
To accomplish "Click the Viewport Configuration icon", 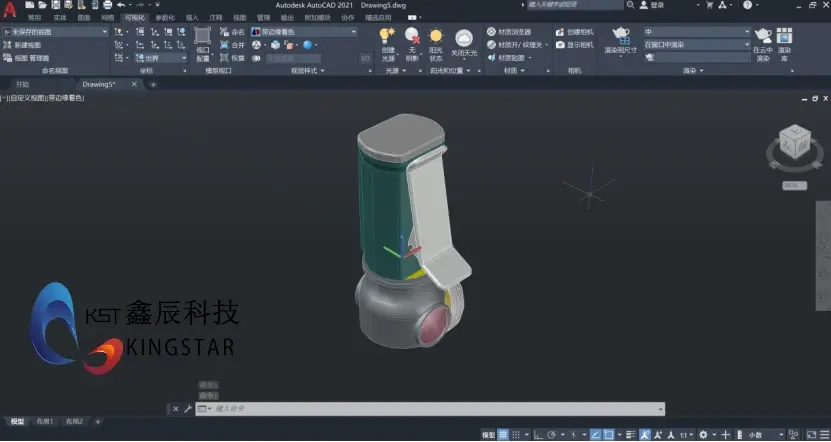I will [x=202, y=36].
